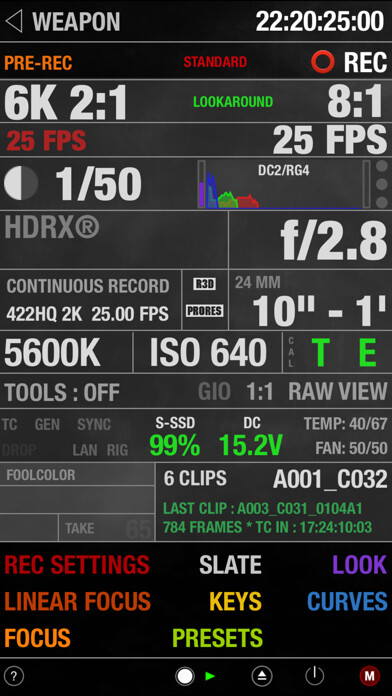This screenshot has width=392, height=696.
Task: Open the KEYS menu
Action: pos(235,601)
